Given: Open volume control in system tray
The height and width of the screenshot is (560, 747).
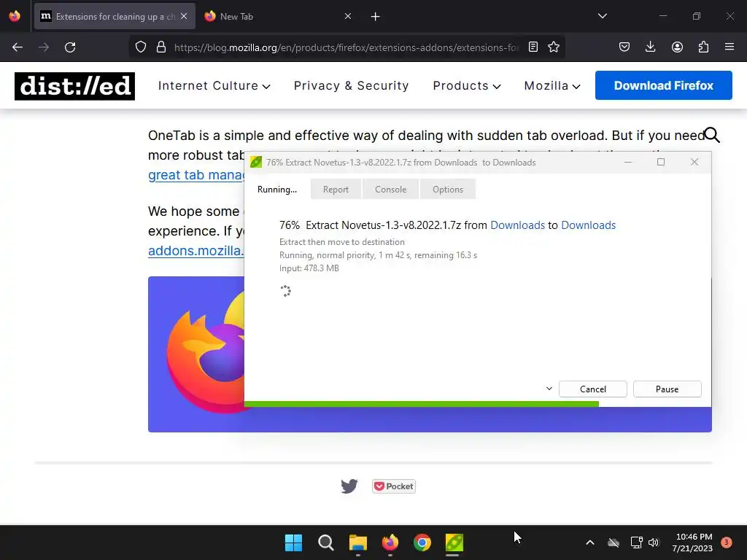Looking at the screenshot, I should pos(654,542).
